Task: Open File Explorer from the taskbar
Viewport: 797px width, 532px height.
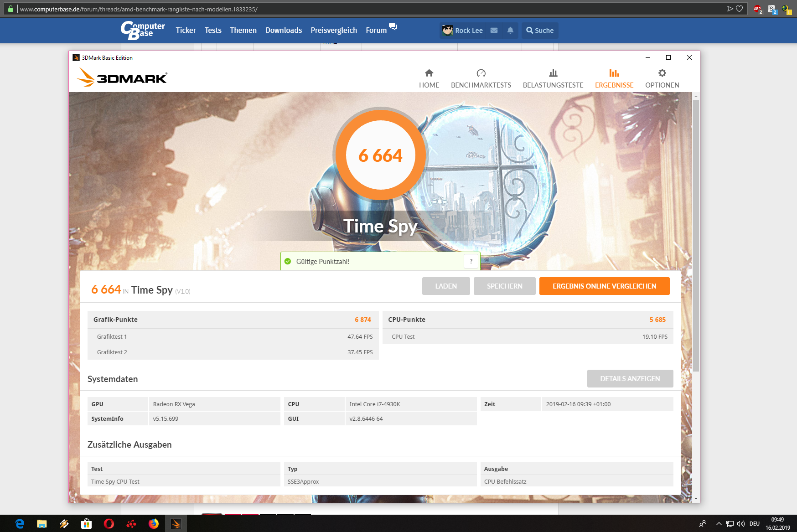Action: 42,524
